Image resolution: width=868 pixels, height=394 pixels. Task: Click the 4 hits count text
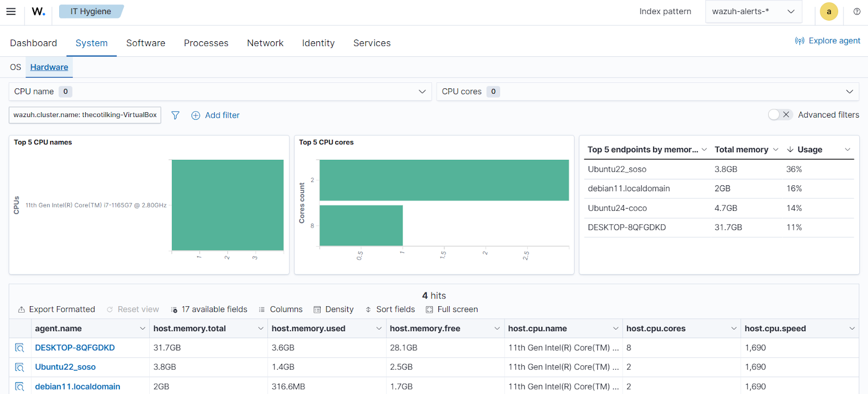[x=434, y=296]
